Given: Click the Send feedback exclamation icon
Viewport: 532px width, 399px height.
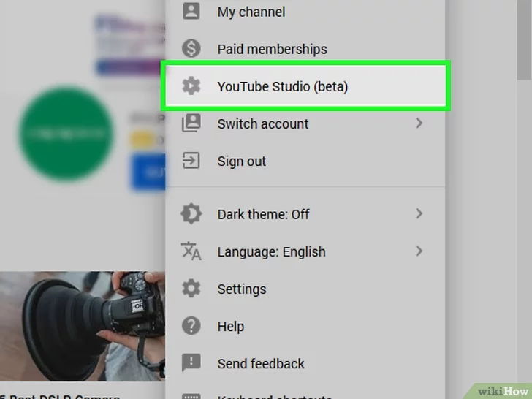Looking at the screenshot, I should point(191,363).
